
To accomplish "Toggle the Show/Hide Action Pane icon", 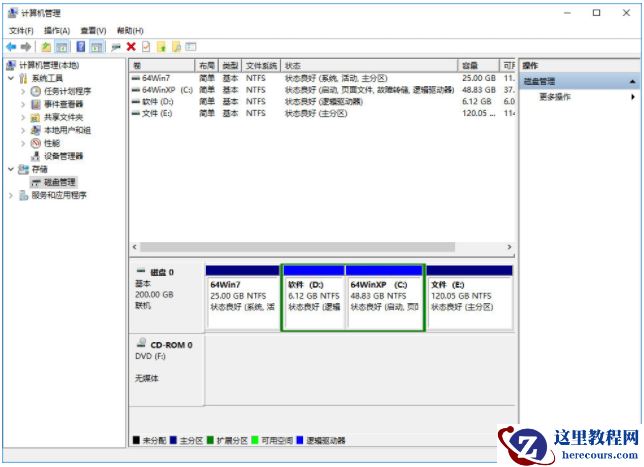I will click(97, 47).
